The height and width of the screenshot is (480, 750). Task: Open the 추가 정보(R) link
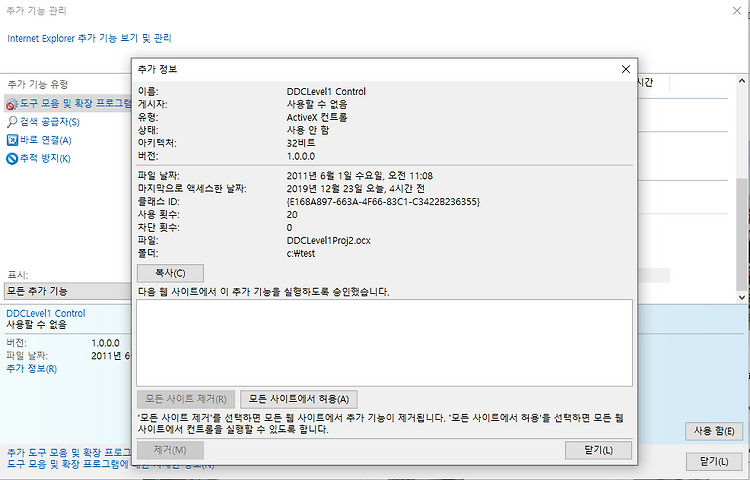[32, 369]
